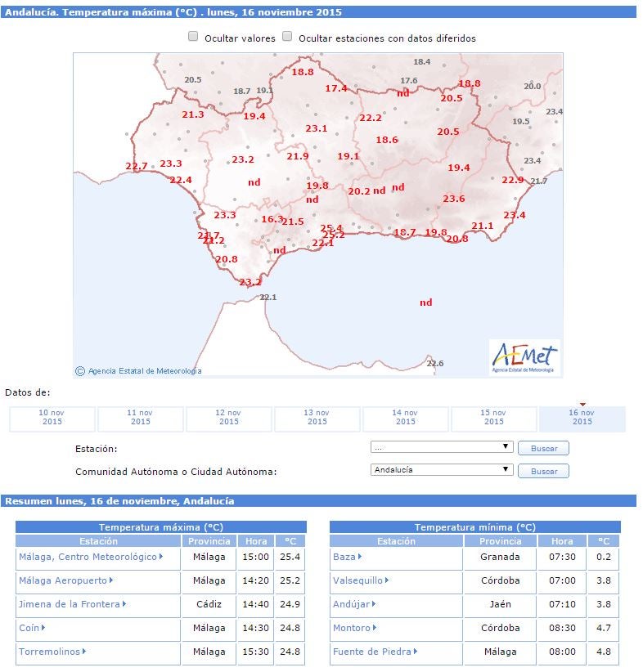Enable the Ocultar valores checkbox

[x=193, y=37]
